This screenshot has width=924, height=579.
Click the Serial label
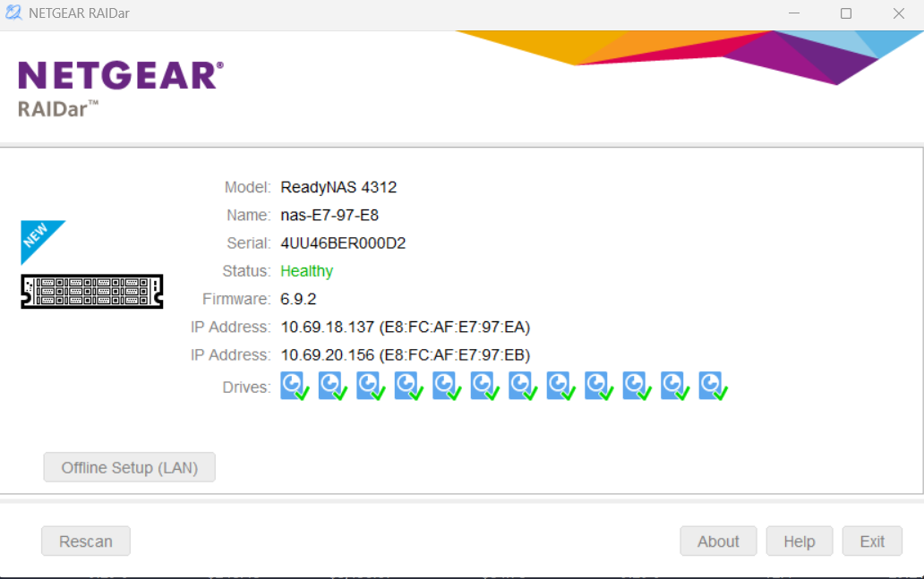pyautogui.click(x=249, y=243)
